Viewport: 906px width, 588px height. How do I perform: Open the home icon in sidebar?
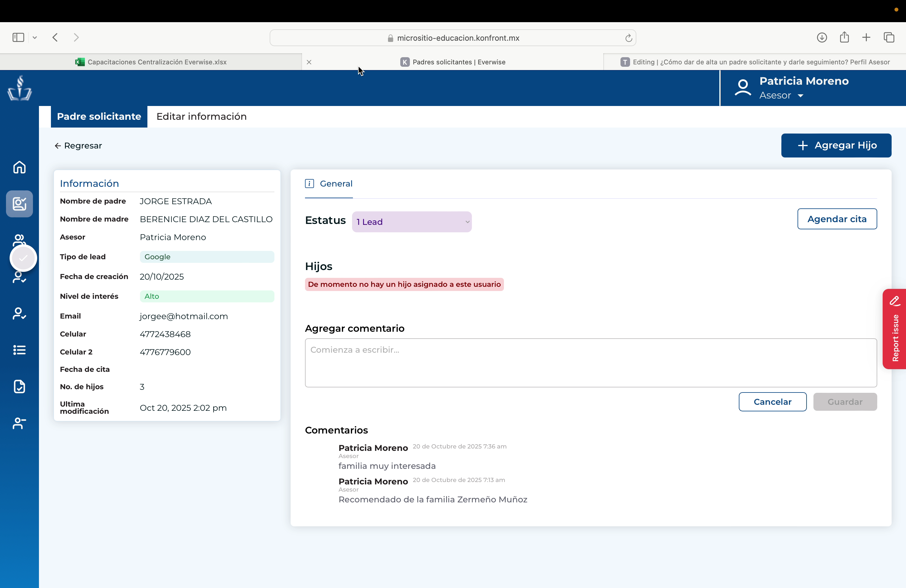point(19,167)
